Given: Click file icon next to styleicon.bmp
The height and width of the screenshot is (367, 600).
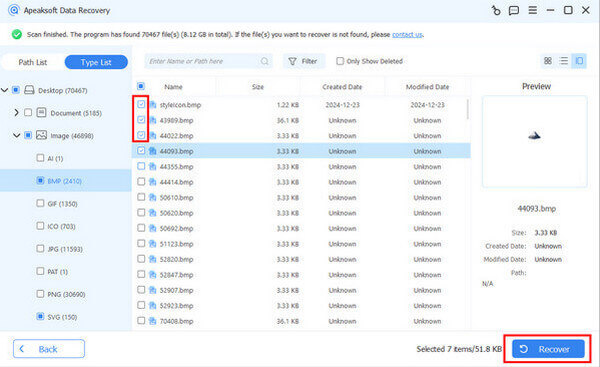Looking at the screenshot, I should click(x=153, y=104).
